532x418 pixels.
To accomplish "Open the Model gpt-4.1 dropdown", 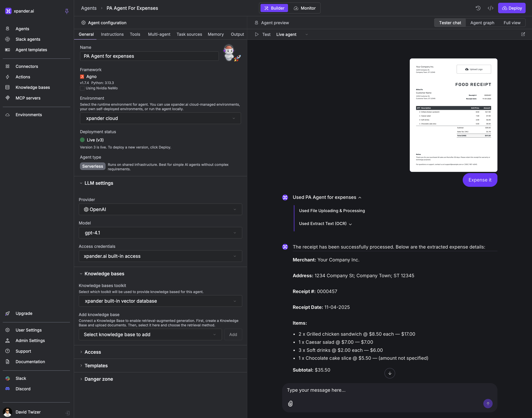I will tap(160, 233).
